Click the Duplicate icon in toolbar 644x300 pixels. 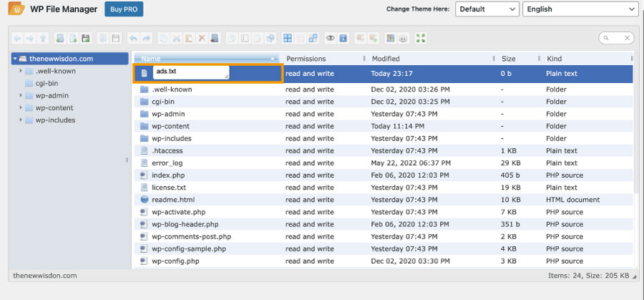pyautogui.click(x=232, y=38)
